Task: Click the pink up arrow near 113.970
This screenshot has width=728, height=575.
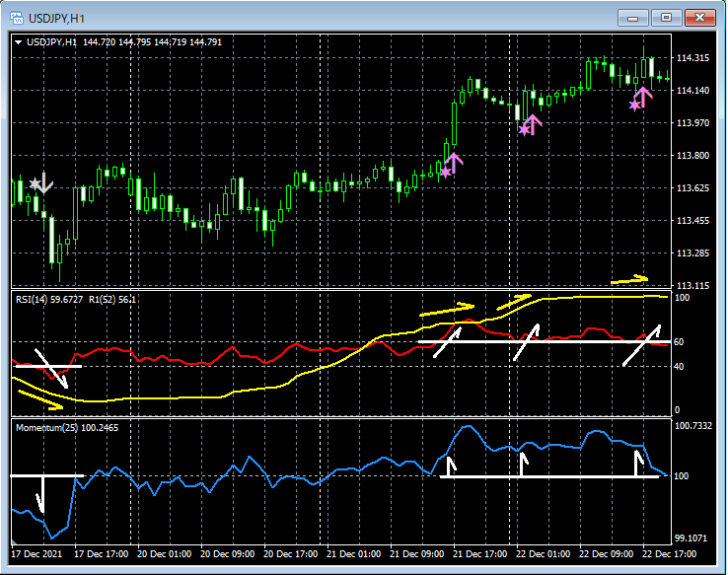Action: [533, 124]
